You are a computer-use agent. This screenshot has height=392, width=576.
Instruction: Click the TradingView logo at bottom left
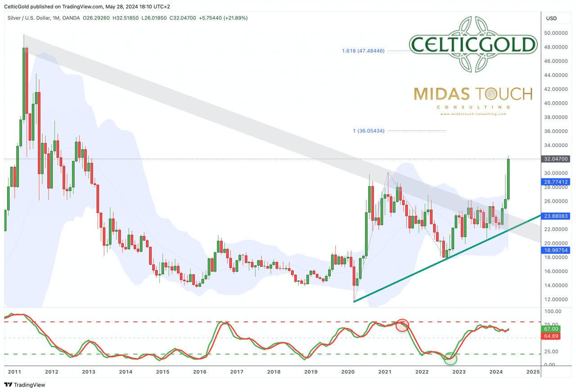coord(25,385)
